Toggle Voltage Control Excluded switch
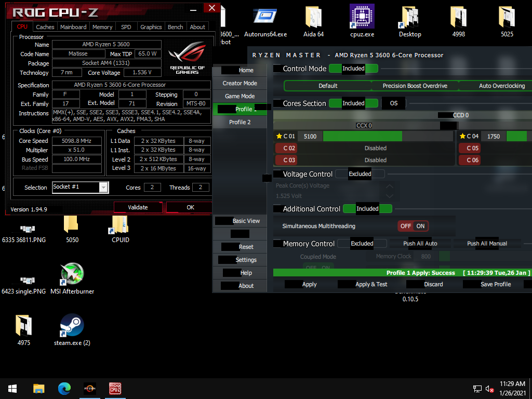Image resolution: width=532 pixels, height=399 pixels. 360,174
